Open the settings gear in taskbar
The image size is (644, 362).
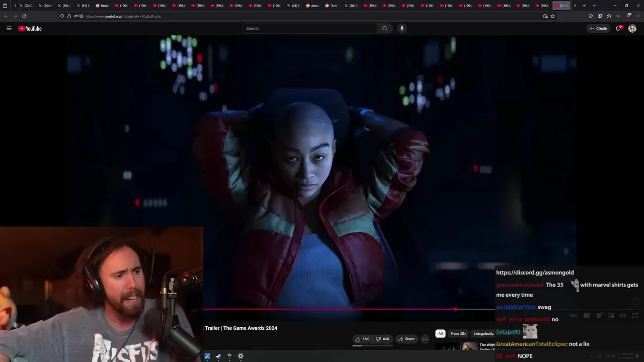tap(240, 356)
